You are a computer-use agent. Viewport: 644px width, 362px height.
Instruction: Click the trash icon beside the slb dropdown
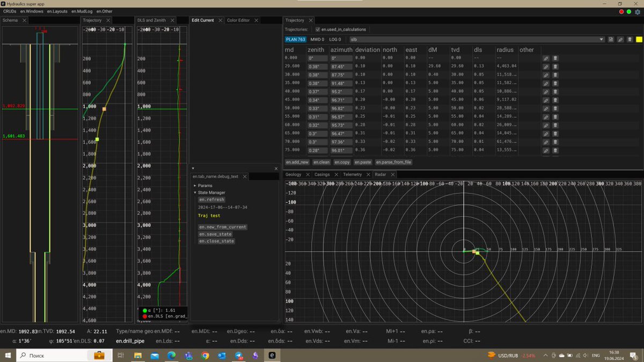(630, 39)
